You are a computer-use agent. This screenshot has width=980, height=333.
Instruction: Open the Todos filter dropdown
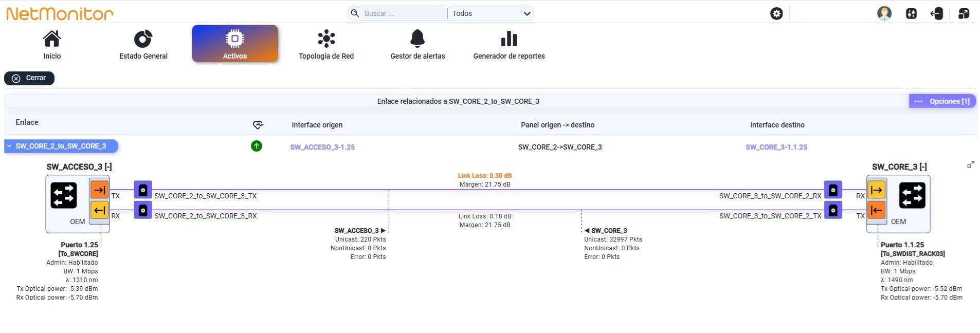[x=491, y=13]
